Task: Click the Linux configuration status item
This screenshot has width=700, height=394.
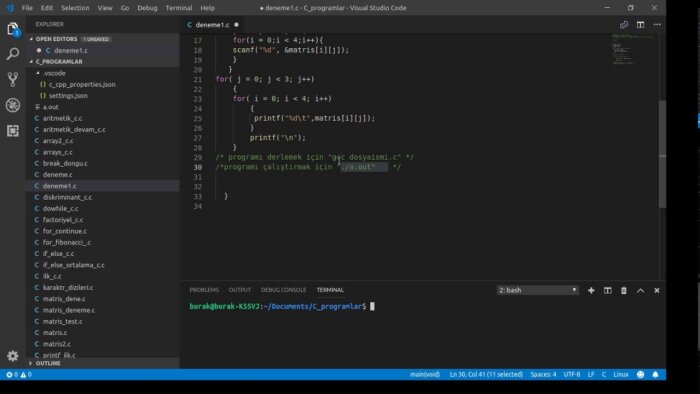Action: coord(621,374)
